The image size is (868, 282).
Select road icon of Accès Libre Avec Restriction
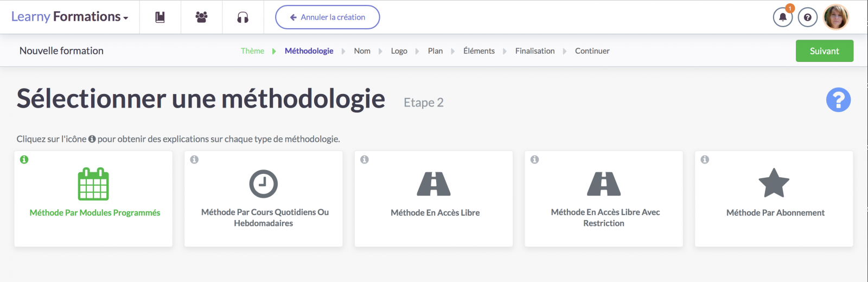pos(604,184)
